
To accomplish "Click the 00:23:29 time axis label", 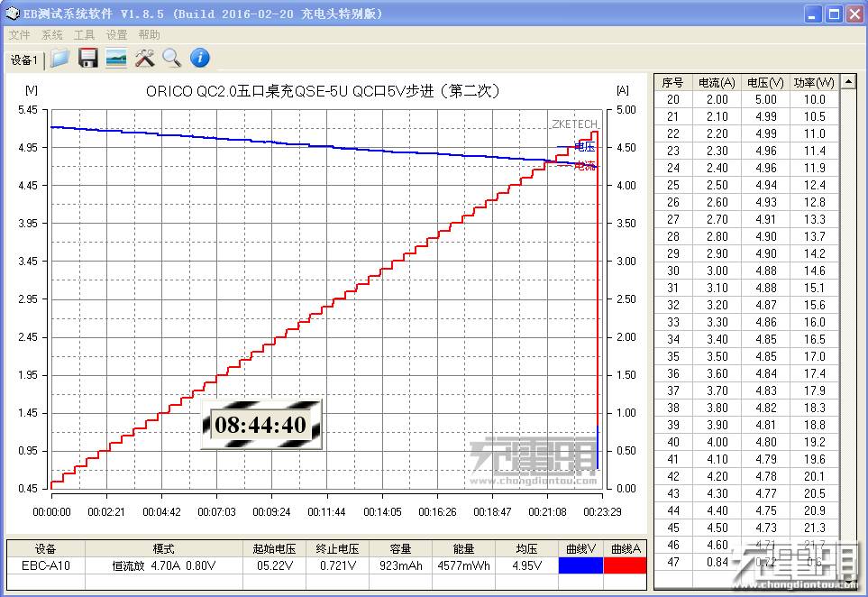I will pyautogui.click(x=602, y=512).
